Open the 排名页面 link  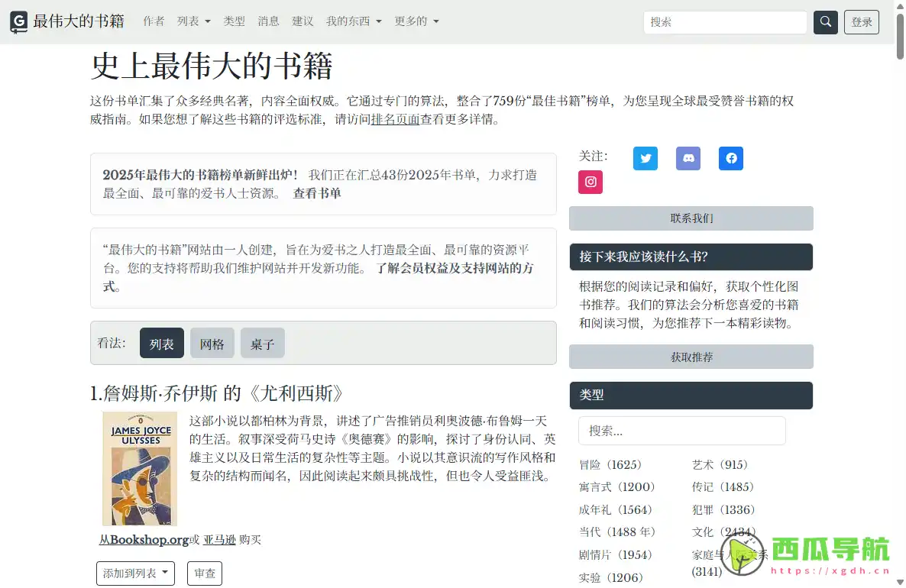pyautogui.click(x=395, y=120)
